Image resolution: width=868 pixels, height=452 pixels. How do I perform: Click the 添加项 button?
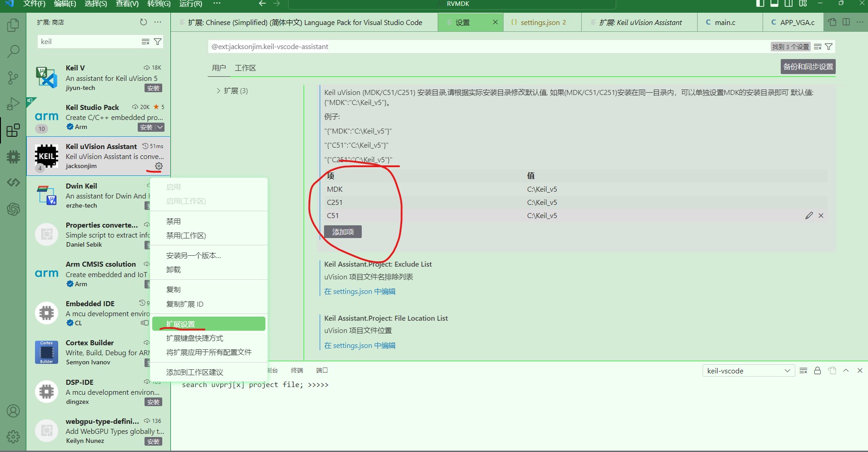[343, 232]
